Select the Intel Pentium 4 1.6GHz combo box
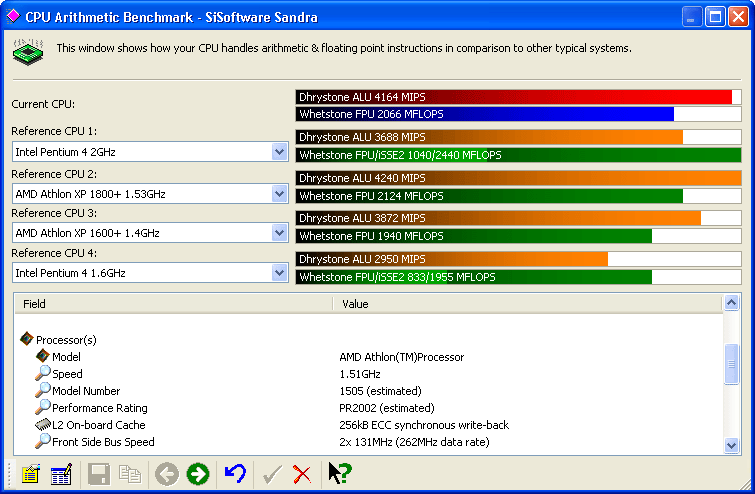This screenshot has height=494, width=755. click(x=150, y=273)
